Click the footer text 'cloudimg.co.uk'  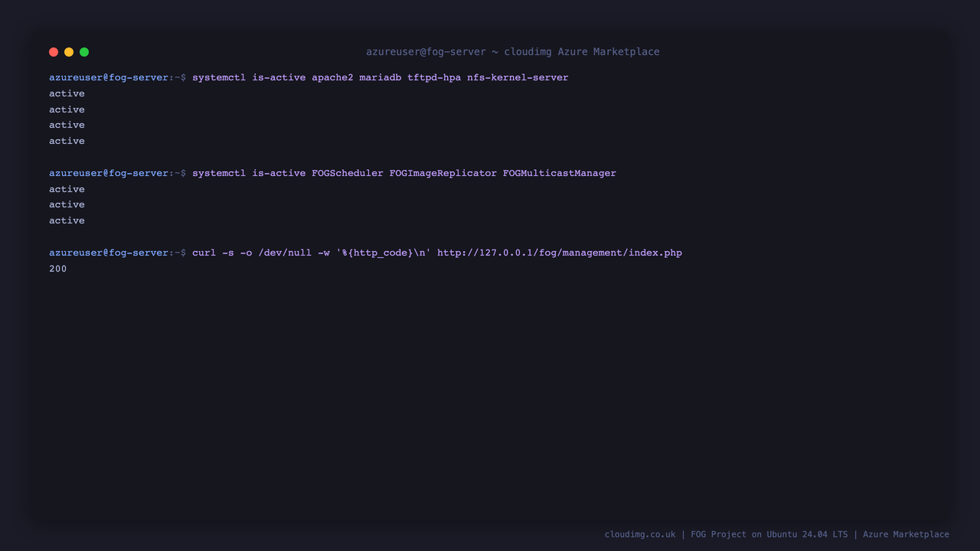[640, 534]
